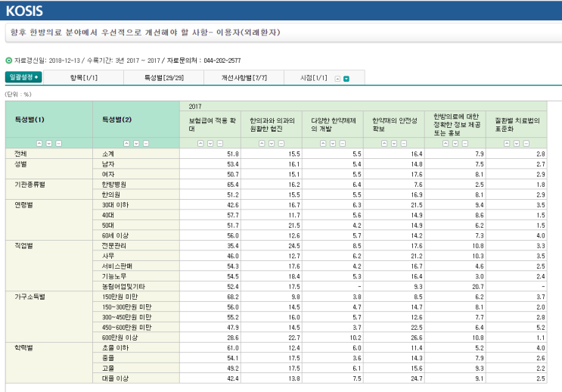Image resolution: width=562 pixels, height=392 pixels.
Task: Reset sort on 보험급여 적용 확대 column
Action: click(220, 144)
